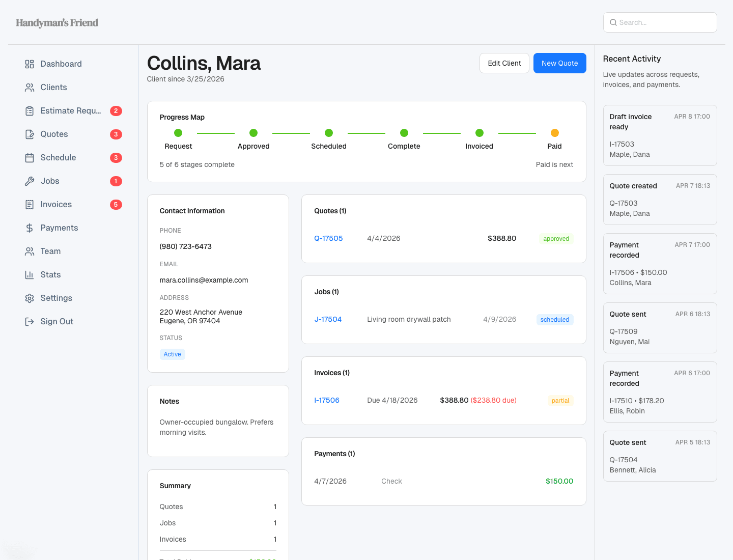Go to Clients in the sidebar

tap(73, 88)
